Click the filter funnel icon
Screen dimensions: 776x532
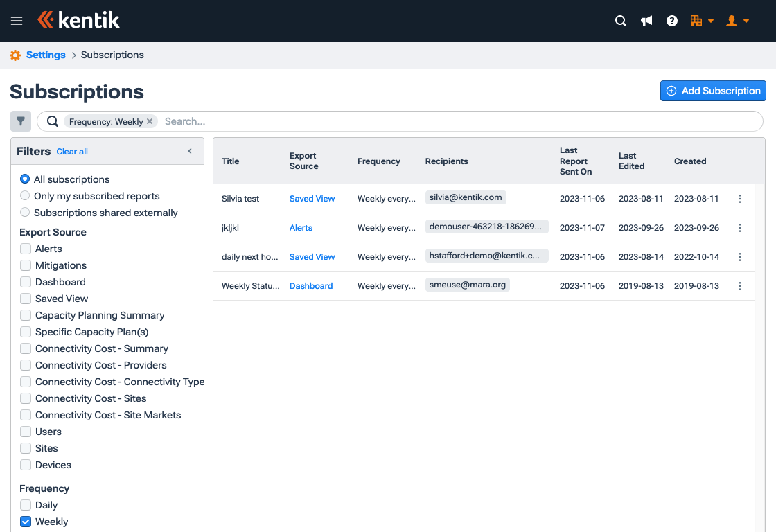tap(20, 121)
